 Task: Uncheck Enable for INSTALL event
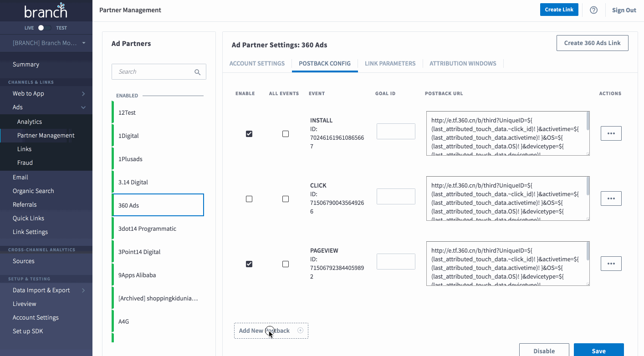tap(249, 134)
